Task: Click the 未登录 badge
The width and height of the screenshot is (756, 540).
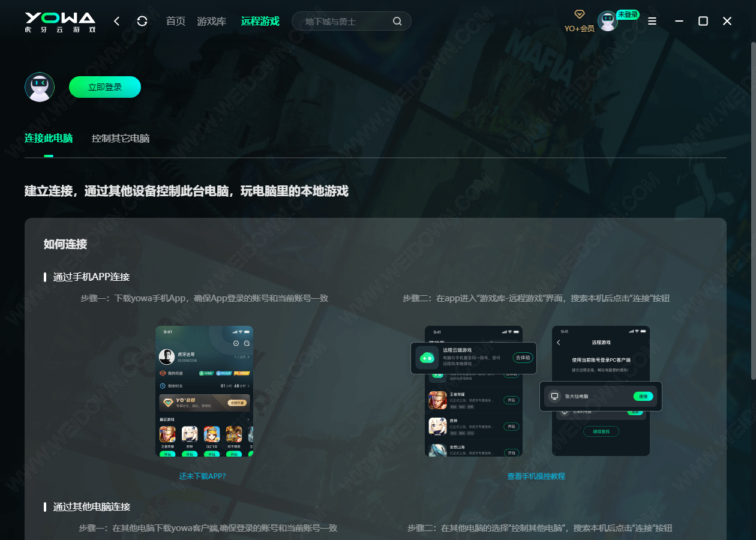Action: click(x=628, y=14)
